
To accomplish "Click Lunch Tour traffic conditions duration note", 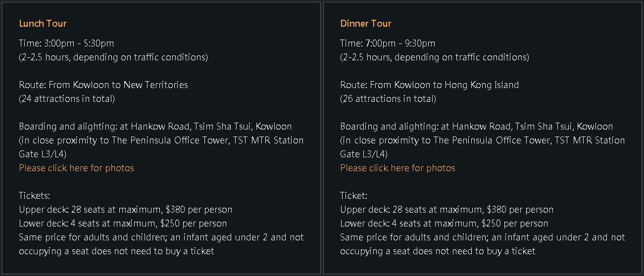I will pos(113,57).
